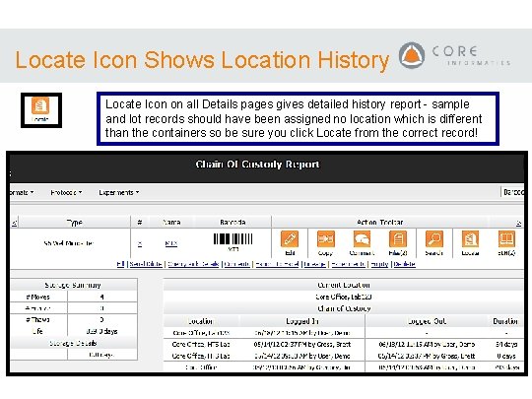Click the Duration column header
Screen dimensions: 532x399
click(505, 321)
